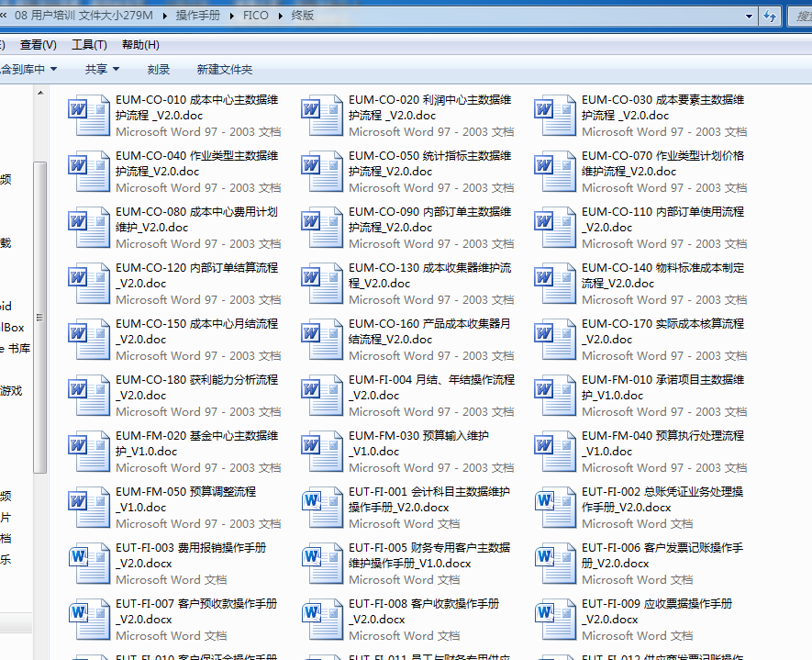Select icon of EUM-FM-020 基金中心主数据维护
This screenshot has height=660, width=812.
point(89,451)
